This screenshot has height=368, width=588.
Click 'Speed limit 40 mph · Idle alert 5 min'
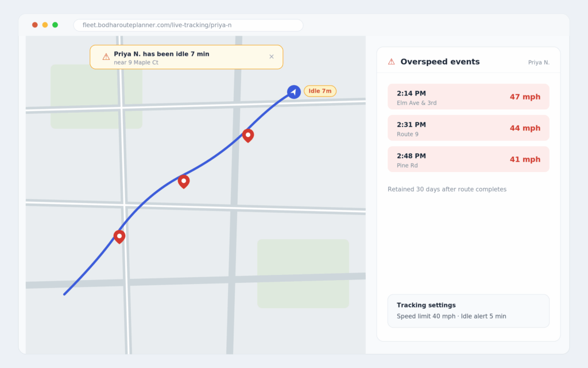451,316
